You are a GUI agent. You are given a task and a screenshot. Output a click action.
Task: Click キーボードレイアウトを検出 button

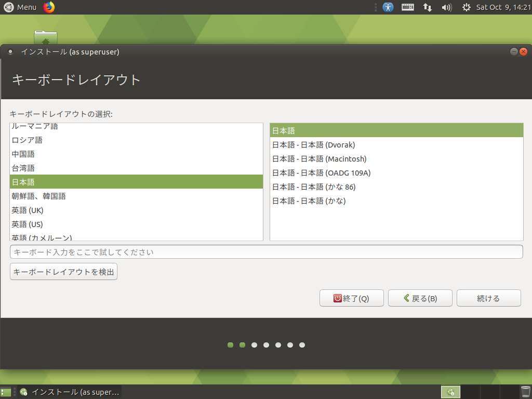[x=63, y=272]
